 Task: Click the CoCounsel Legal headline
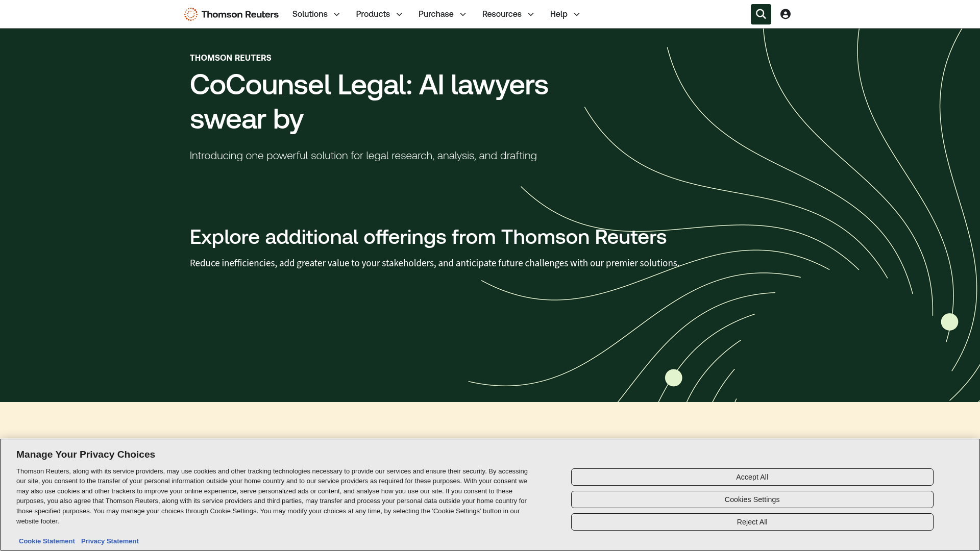pyautogui.click(x=369, y=102)
